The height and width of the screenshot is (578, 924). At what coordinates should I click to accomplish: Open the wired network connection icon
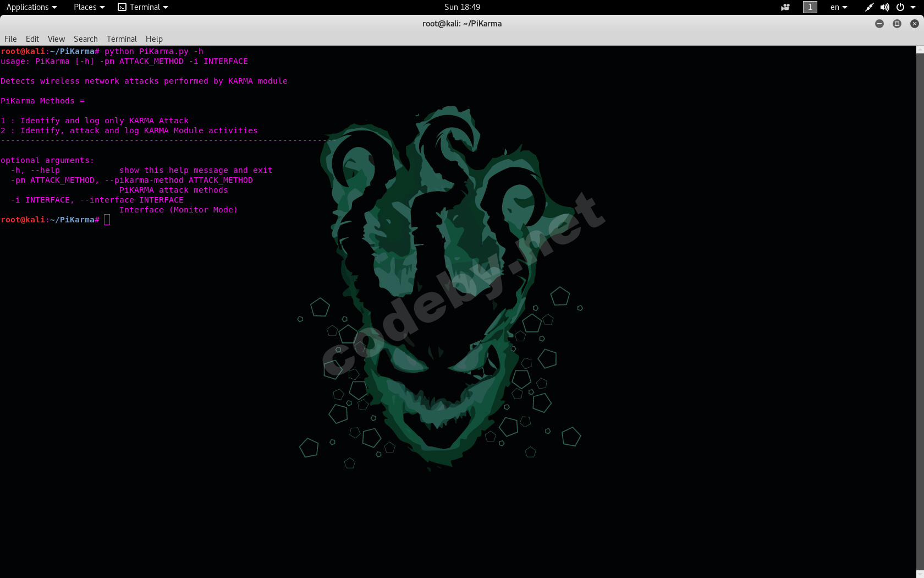click(x=869, y=7)
